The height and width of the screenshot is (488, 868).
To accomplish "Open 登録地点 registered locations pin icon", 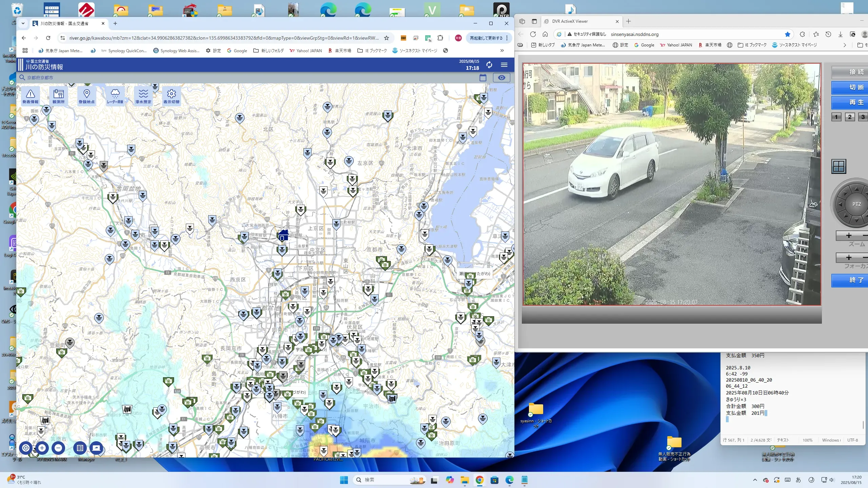I will tap(86, 96).
